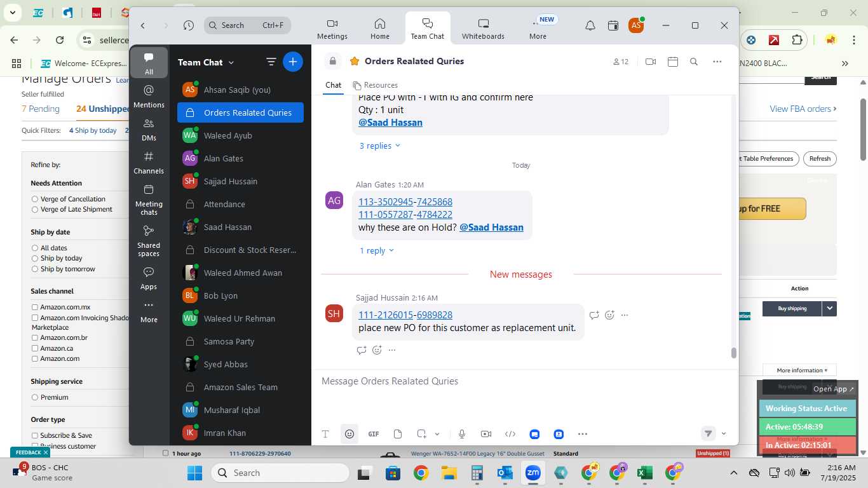Check Amazon.ca sales channel box
The height and width of the screenshot is (488, 868).
[35, 348]
